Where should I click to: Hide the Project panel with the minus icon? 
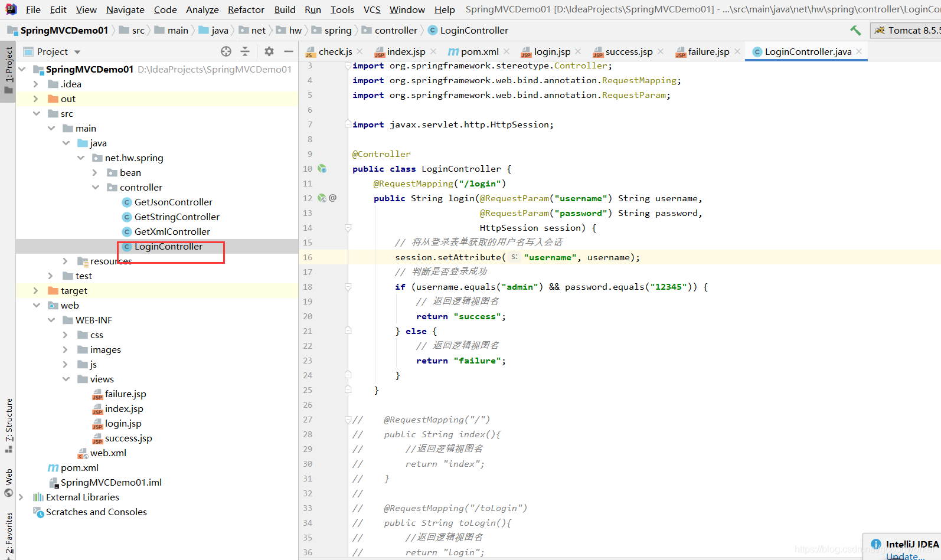click(288, 51)
